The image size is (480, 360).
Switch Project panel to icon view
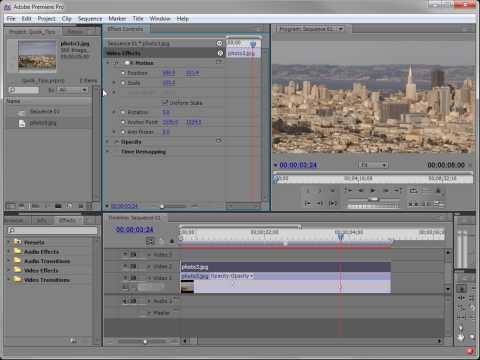(x=22, y=206)
